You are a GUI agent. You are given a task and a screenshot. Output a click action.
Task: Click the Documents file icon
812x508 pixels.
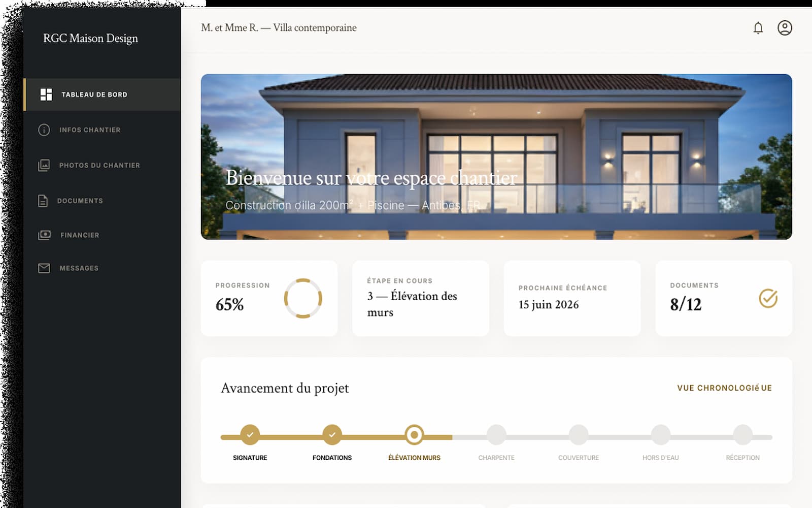tap(43, 201)
